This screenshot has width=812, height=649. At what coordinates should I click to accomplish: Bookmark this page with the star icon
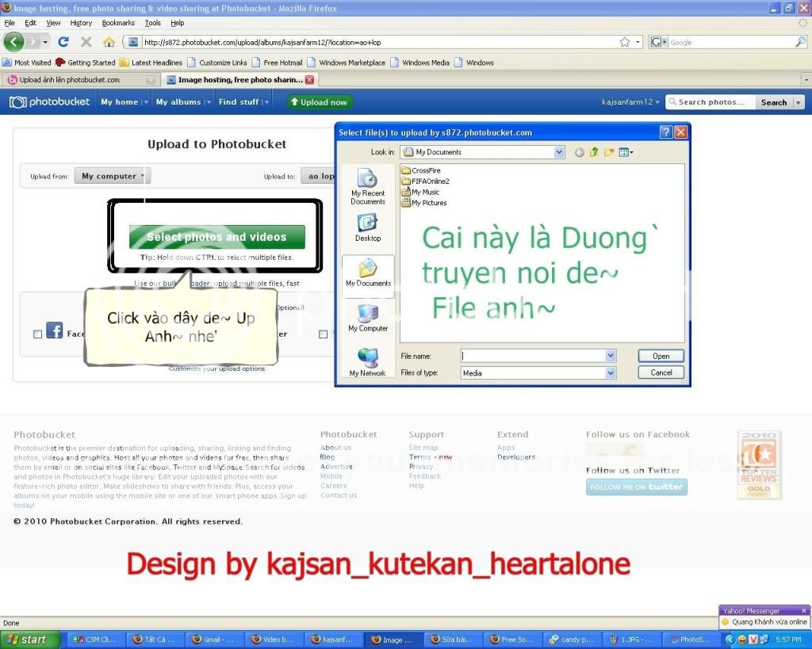tap(625, 43)
